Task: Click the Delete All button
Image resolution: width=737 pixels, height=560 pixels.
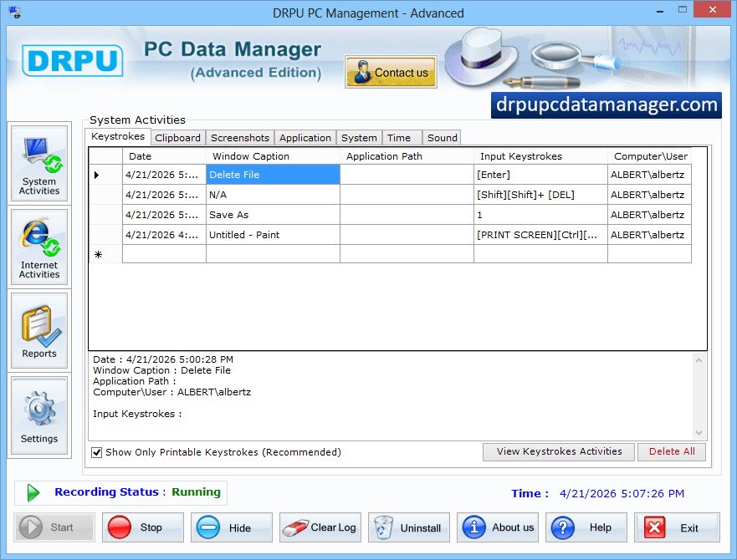Action: tap(672, 452)
